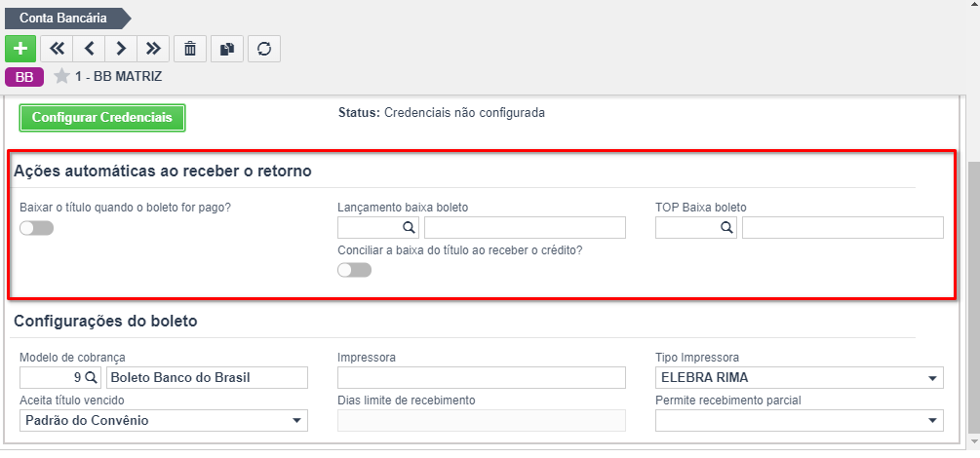Image resolution: width=980 pixels, height=458 pixels.
Task: Toggle Conciliar a baixa do título switch
Action: pos(354,270)
